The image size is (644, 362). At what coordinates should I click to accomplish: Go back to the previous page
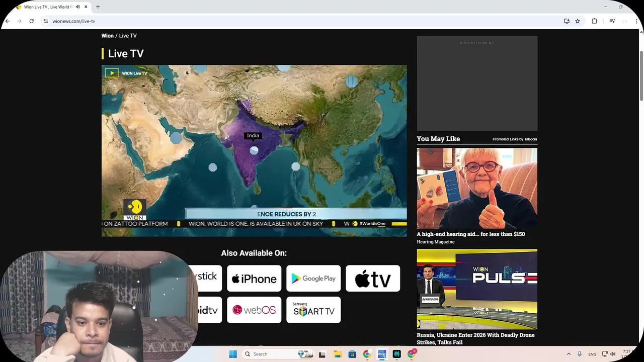click(x=8, y=21)
